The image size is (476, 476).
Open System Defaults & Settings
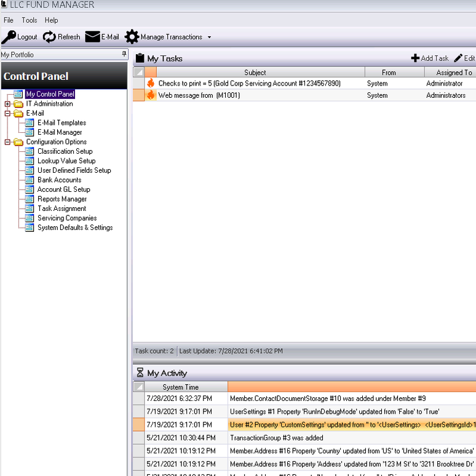[75, 228]
